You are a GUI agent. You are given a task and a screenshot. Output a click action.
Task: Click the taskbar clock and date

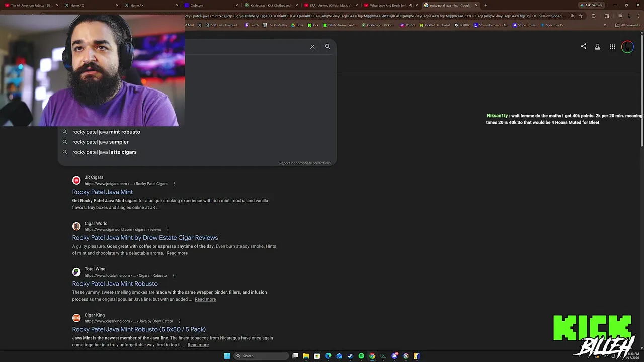633,356
